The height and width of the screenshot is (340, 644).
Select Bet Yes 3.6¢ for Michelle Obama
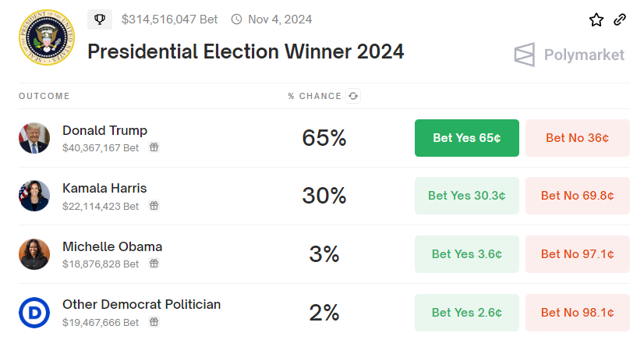(x=466, y=254)
